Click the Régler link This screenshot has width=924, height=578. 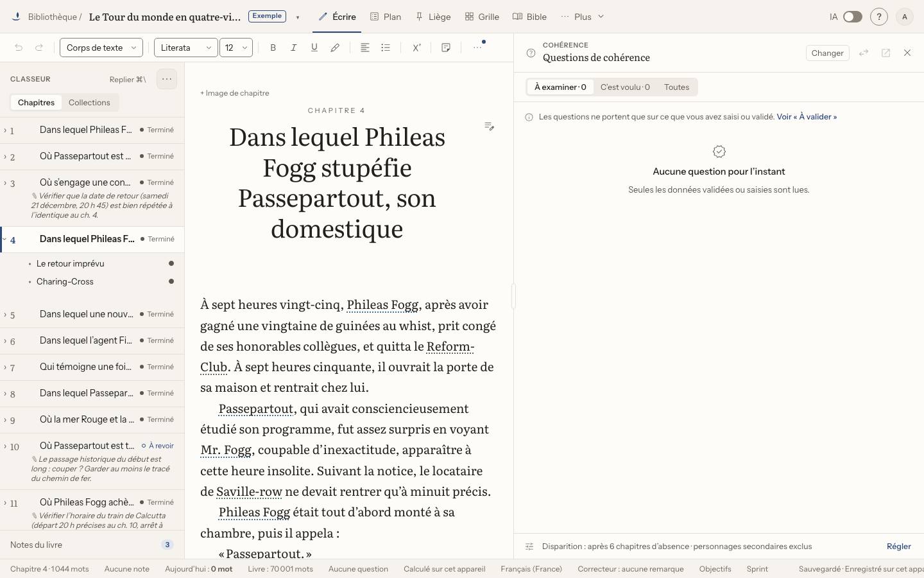pos(899,547)
